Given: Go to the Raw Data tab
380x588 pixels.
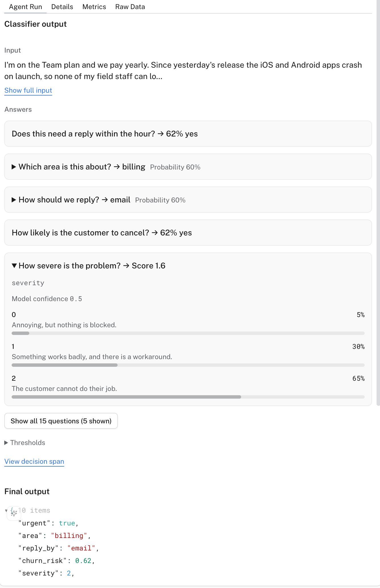Looking at the screenshot, I should click(130, 7).
